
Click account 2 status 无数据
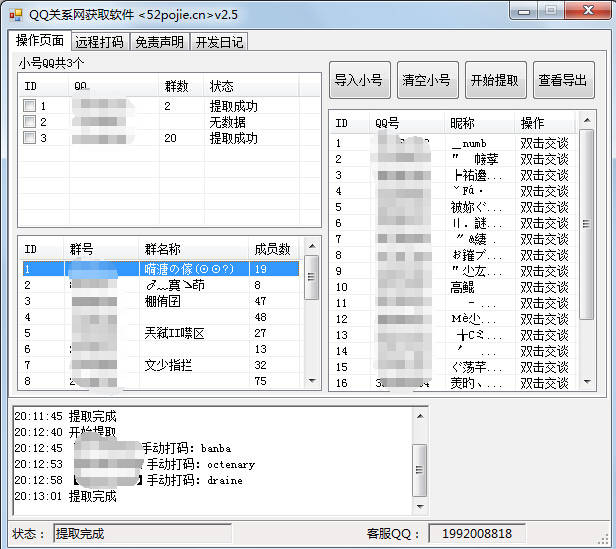point(227,122)
